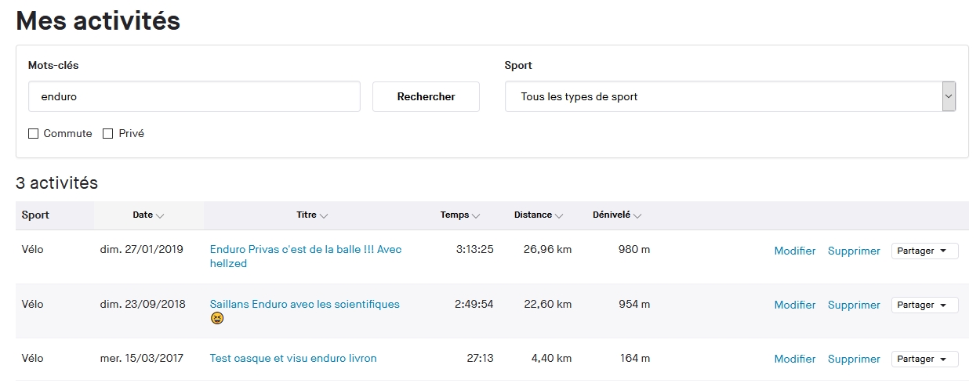Open the 'Tous les types de sport' dropdown
This screenshot has width=980, height=383.
(731, 96)
